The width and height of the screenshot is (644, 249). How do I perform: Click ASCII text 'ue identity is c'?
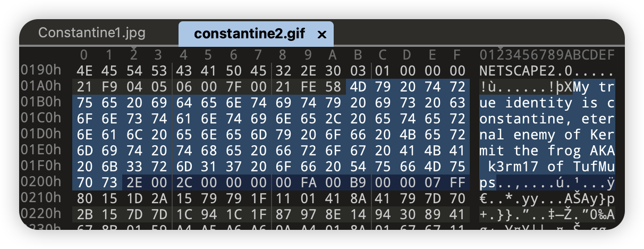[x=548, y=103]
